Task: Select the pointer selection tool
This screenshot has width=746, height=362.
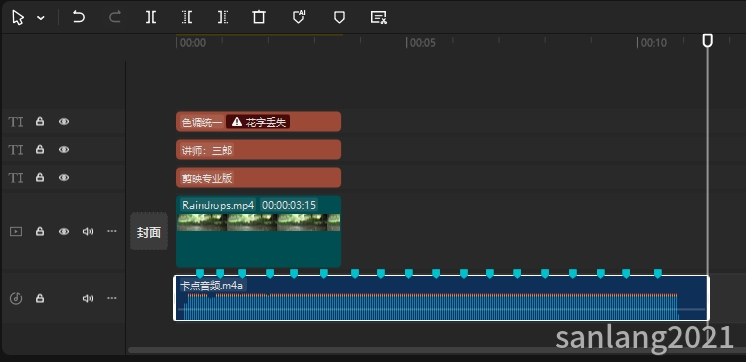Action: point(18,18)
